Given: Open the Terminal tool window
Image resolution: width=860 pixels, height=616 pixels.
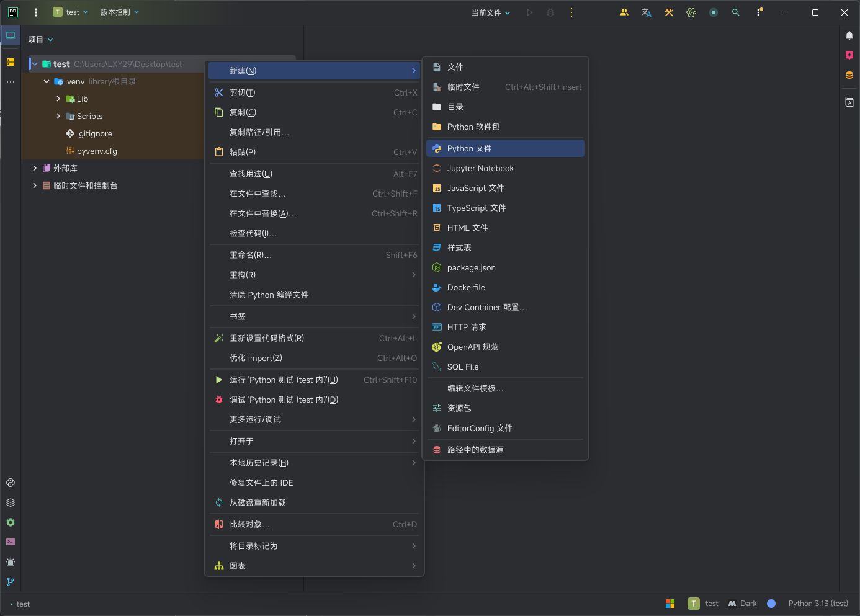Looking at the screenshot, I should (x=11, y=542).
